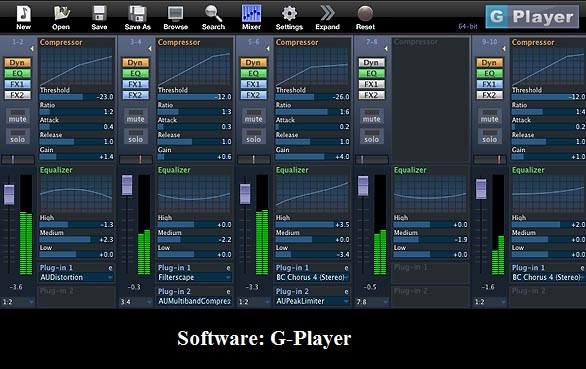The height and width of the screenshot is (369, 586).
Task: Open the Settings gear icon
Action: click(289, 14)
